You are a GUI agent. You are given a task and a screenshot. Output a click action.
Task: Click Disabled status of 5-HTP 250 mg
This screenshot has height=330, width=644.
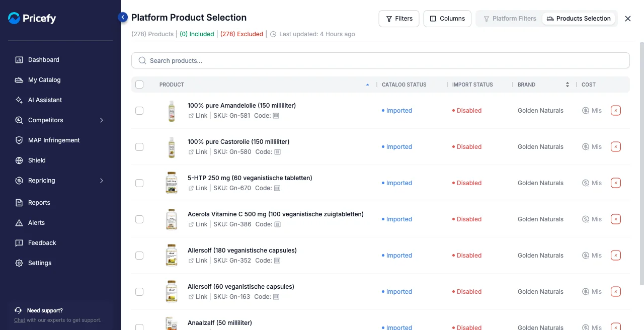pos(467,183)
